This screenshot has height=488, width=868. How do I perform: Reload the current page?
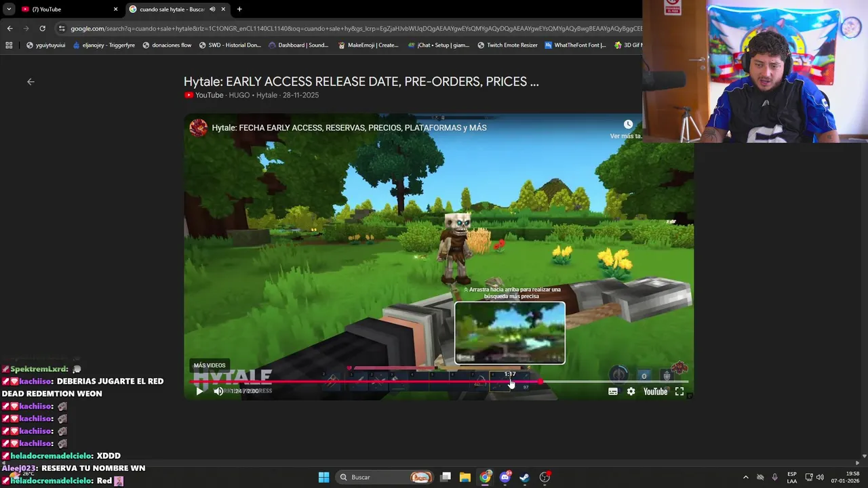[42, 28]
